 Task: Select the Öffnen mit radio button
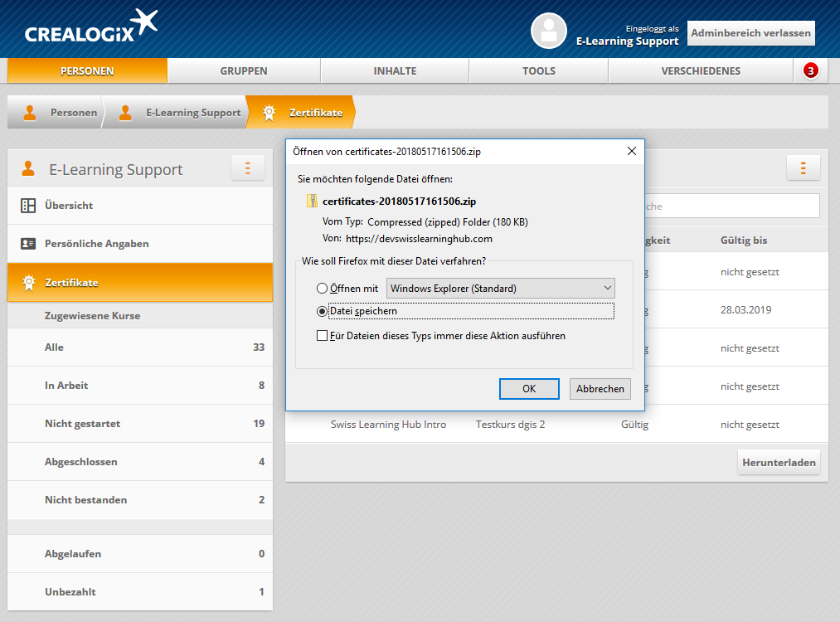click(323, 289)
